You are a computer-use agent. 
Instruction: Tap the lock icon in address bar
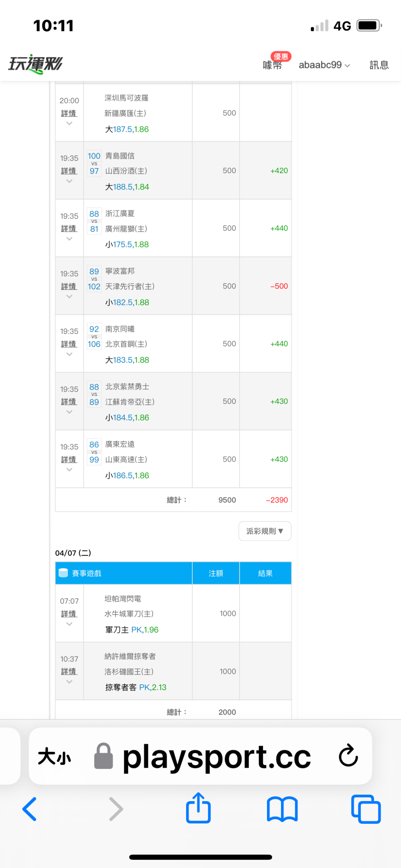coord(104,756)
